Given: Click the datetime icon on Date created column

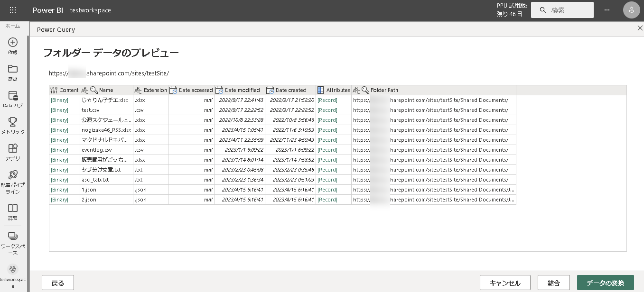Looking at the screenshot, I should [x=270, y=90].
